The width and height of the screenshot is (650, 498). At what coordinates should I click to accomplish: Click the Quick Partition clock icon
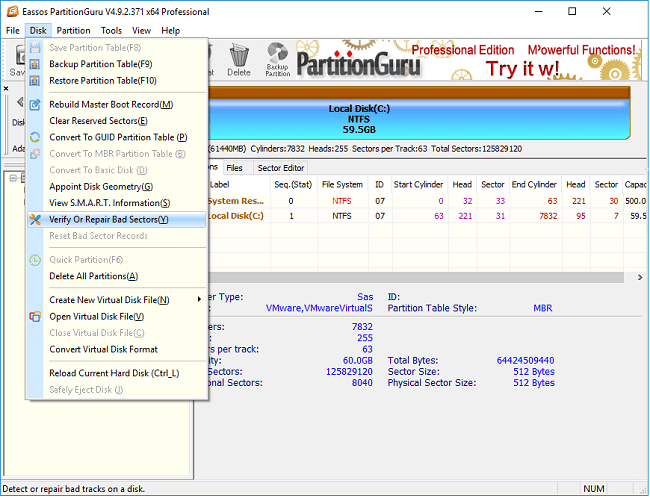[x=35, y=260]
